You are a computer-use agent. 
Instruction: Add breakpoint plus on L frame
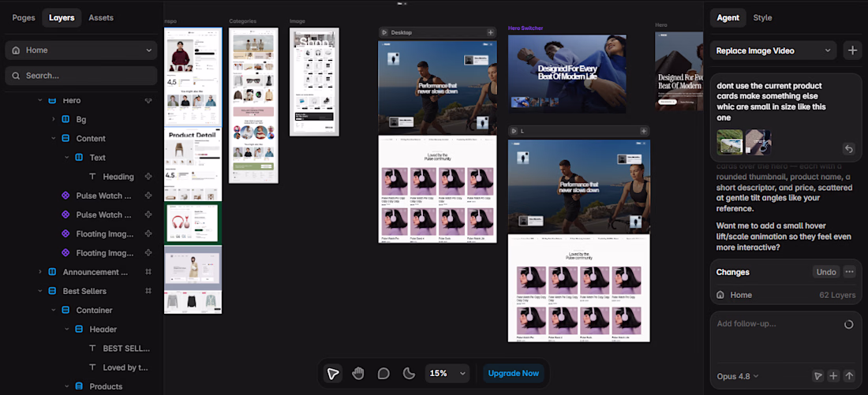point(643,131)
